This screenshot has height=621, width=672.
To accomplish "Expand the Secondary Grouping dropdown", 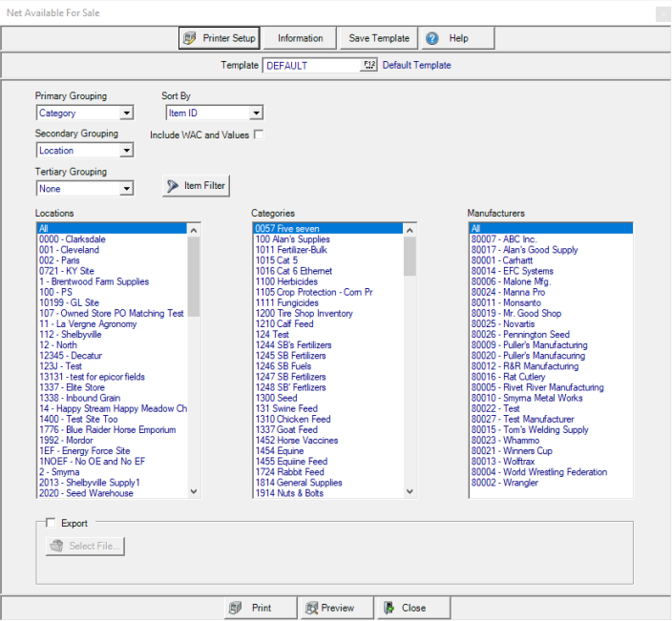I will point(127,151).
